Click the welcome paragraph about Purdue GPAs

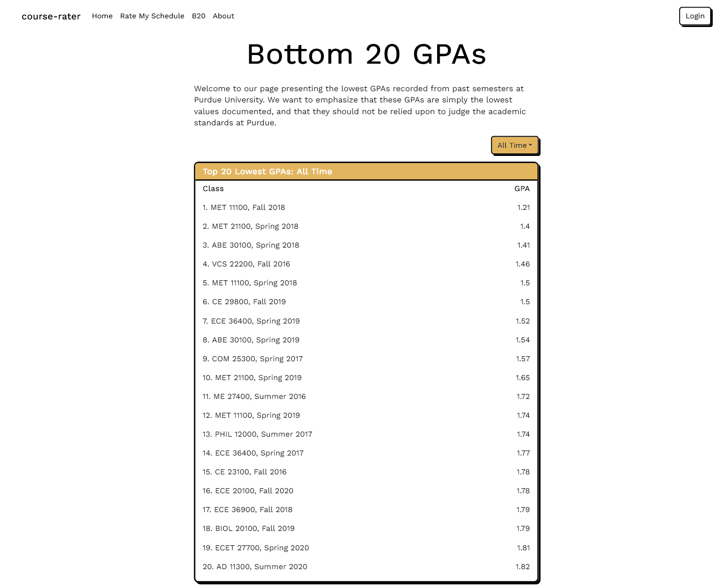tap(360, 105)
